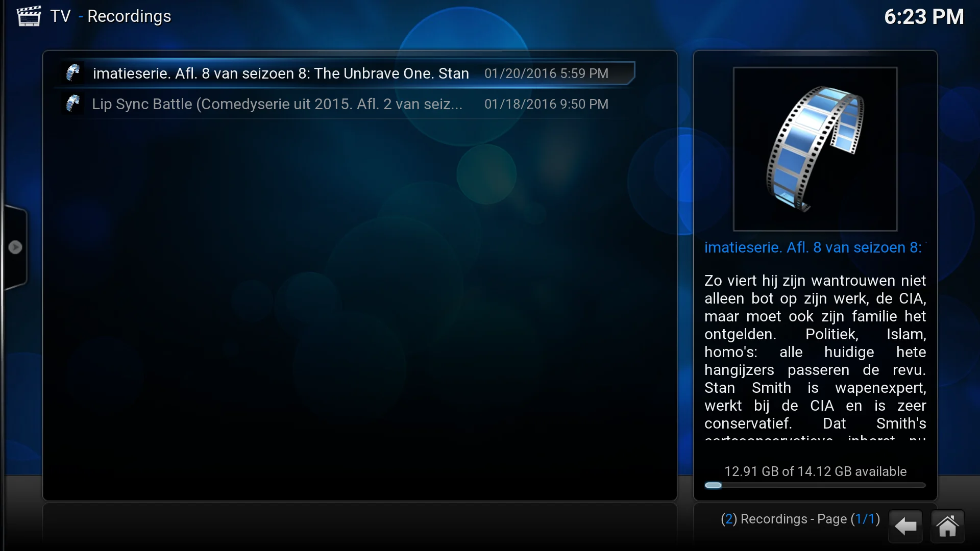Click the TV label in header

pos(60,16)
